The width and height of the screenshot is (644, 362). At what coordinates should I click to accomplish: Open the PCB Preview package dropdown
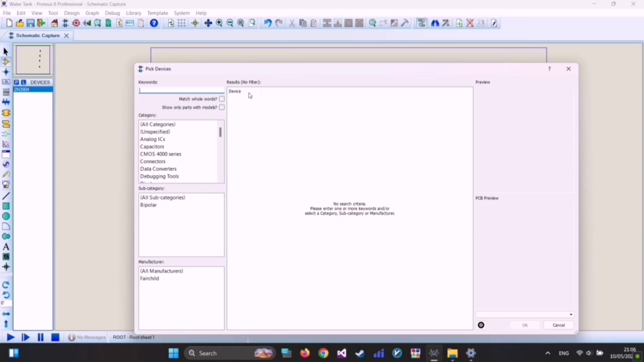pyautogui.click(x=524, y=315)
